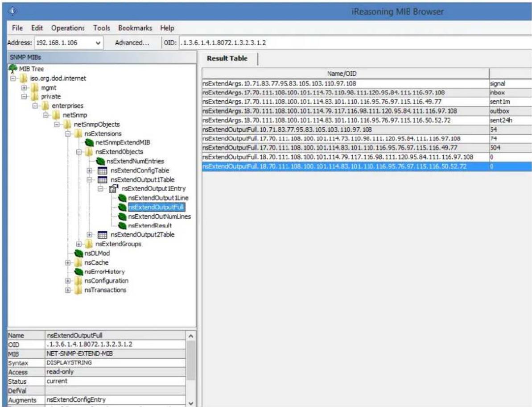Viewport: 532px width, 407px height.
Task: Expand the nsCache tree node
Action: (67, 262)
